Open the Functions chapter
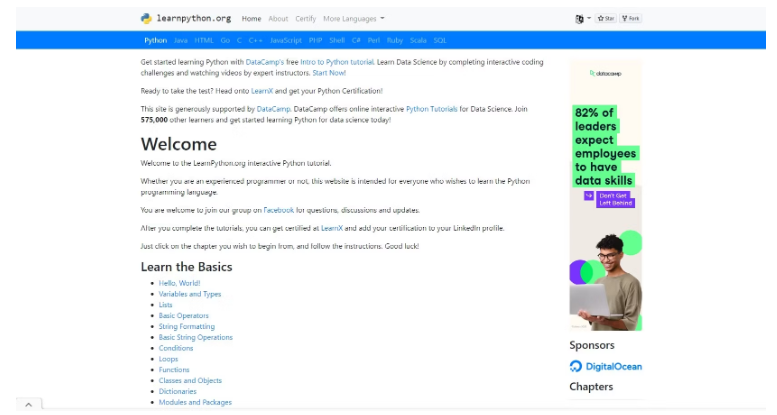Screen dimensions: 777x415 click(174, 370)
